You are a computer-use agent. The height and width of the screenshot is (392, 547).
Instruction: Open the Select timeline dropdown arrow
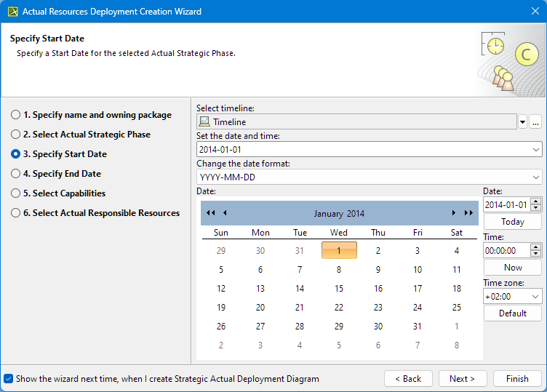click(x=522, y=122)
